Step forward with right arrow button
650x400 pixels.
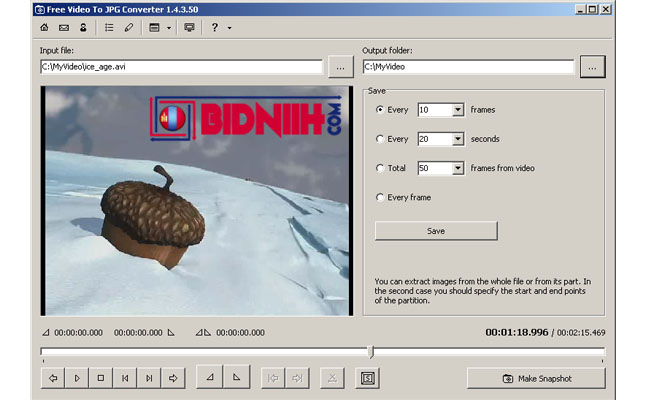click(173, 378)
